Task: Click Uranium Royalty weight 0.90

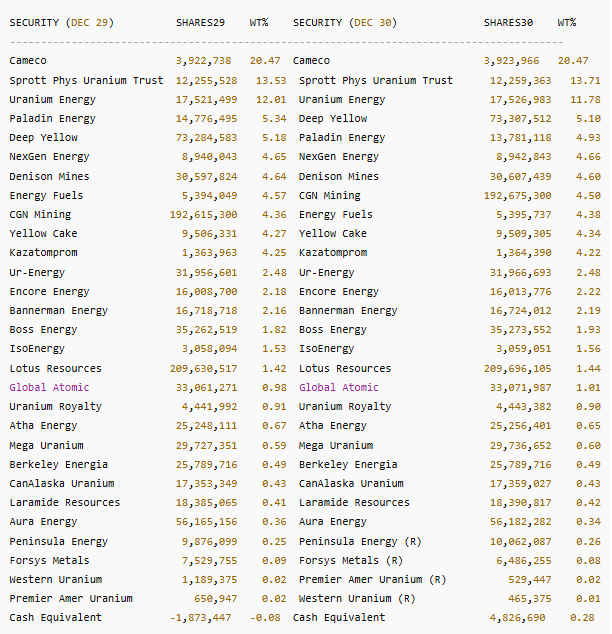Action: pos(588,407)
